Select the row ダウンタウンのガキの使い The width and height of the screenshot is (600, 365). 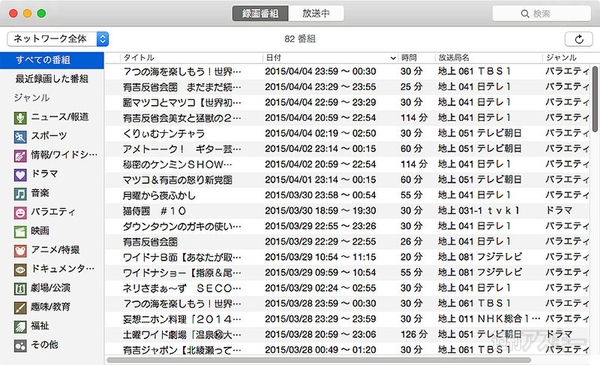click(347, 226)
